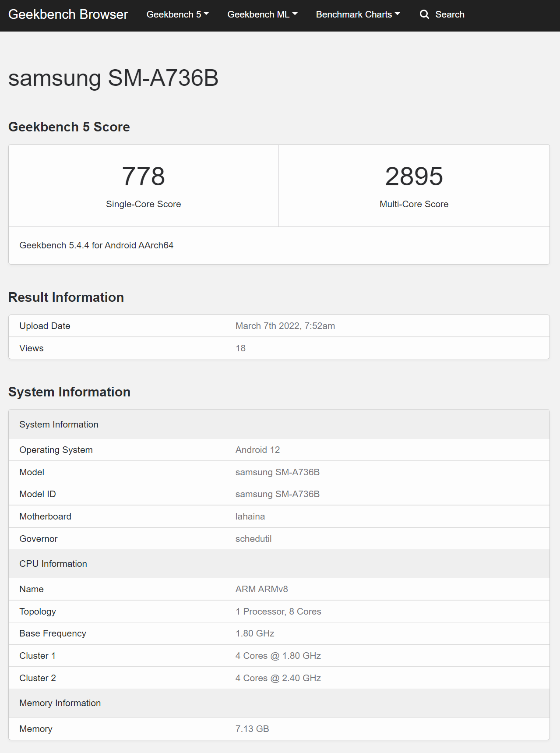Click the Upload Date row label
The height and width of the screenshot is (753, 560).
(x=45, y=326)
